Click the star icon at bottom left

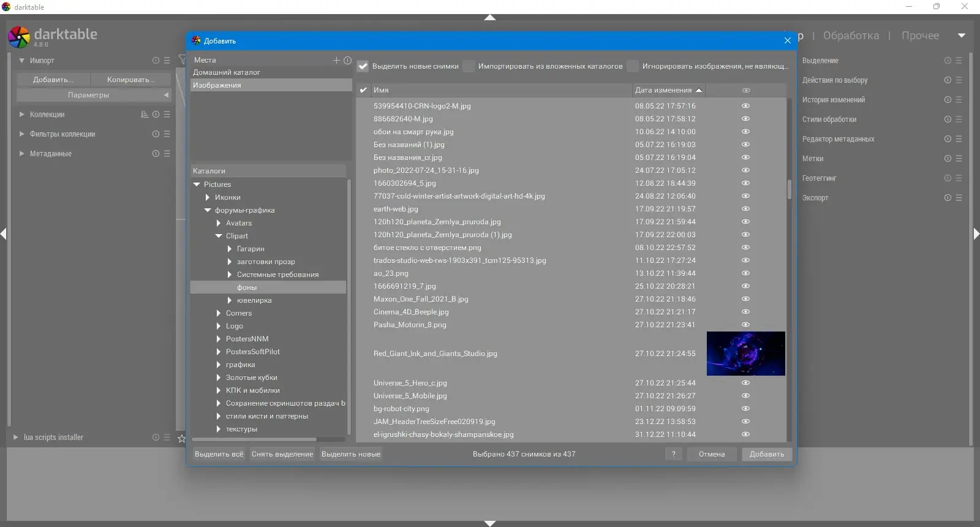pyautogui.click(x=181, y=438)
